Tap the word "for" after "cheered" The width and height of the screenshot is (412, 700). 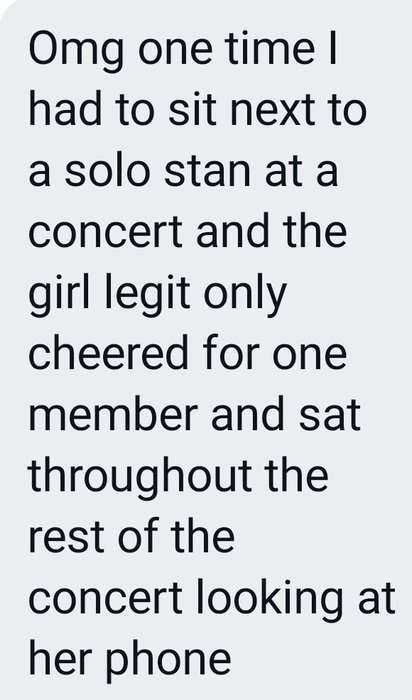(x=230, y=353)
